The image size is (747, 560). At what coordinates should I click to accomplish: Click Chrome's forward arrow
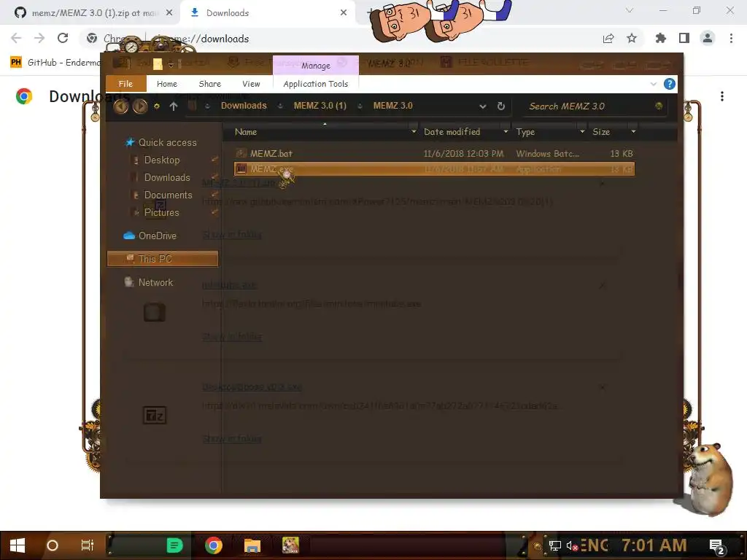coord(39,38)
